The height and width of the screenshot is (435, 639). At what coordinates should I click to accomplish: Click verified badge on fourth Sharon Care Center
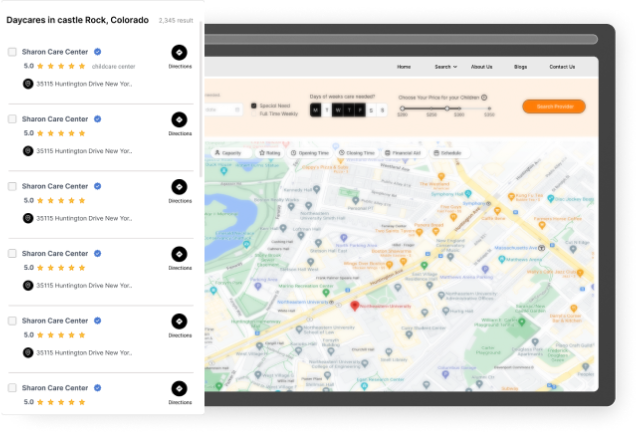pos(97,253)
